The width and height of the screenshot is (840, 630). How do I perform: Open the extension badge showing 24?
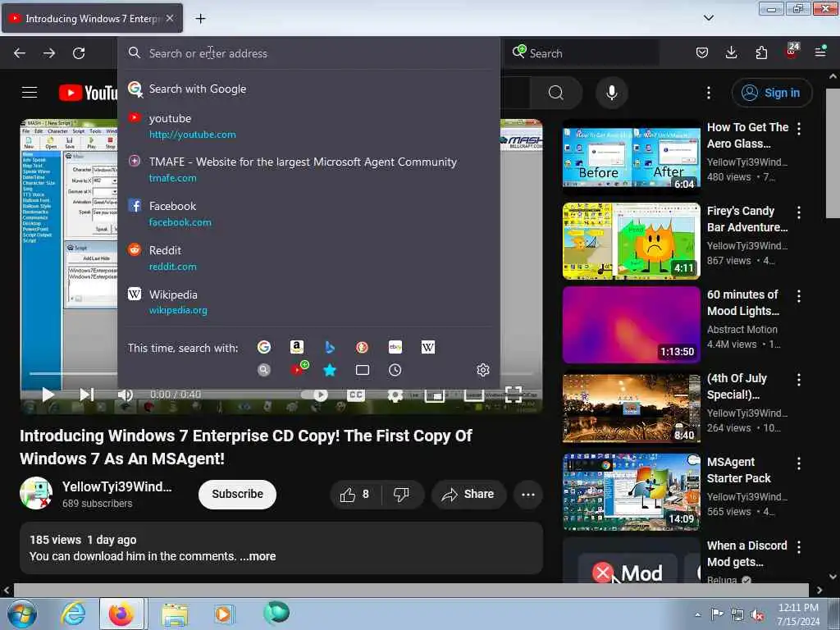tap(792, 51)
